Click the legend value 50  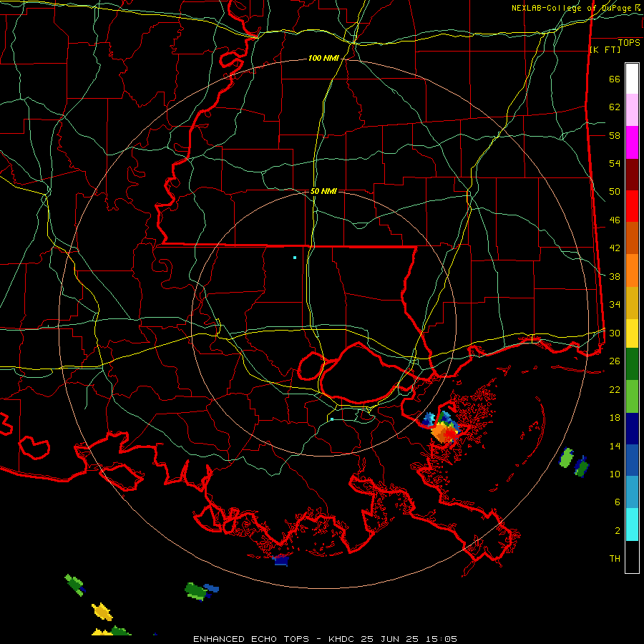pyautogui.click(x=615, y=192)
